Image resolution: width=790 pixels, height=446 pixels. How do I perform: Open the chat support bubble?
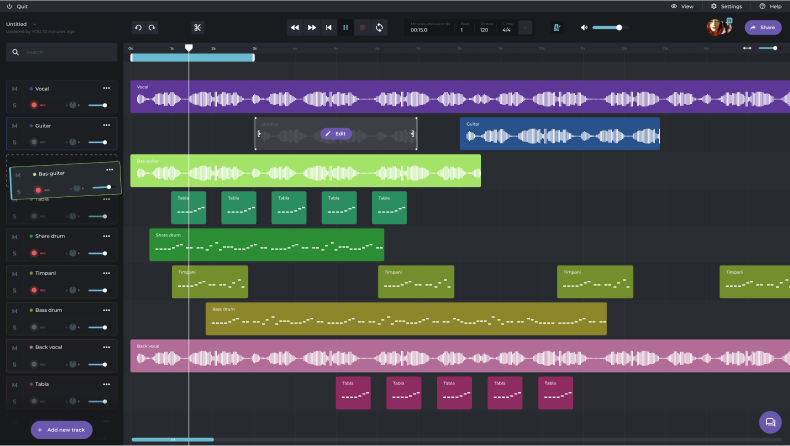click(x=770, y=422)
